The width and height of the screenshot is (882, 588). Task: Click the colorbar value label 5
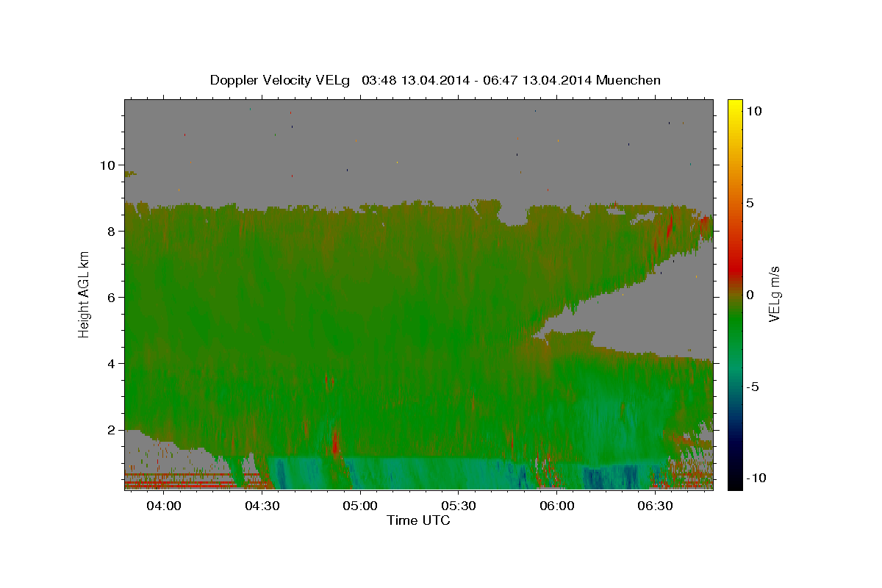(x=750, y=203)
